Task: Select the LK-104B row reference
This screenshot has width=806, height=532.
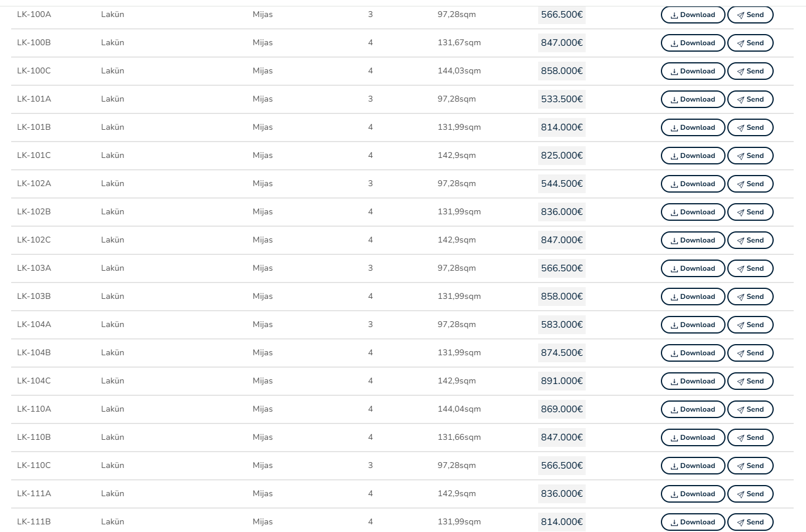Action: click(34, 353)
